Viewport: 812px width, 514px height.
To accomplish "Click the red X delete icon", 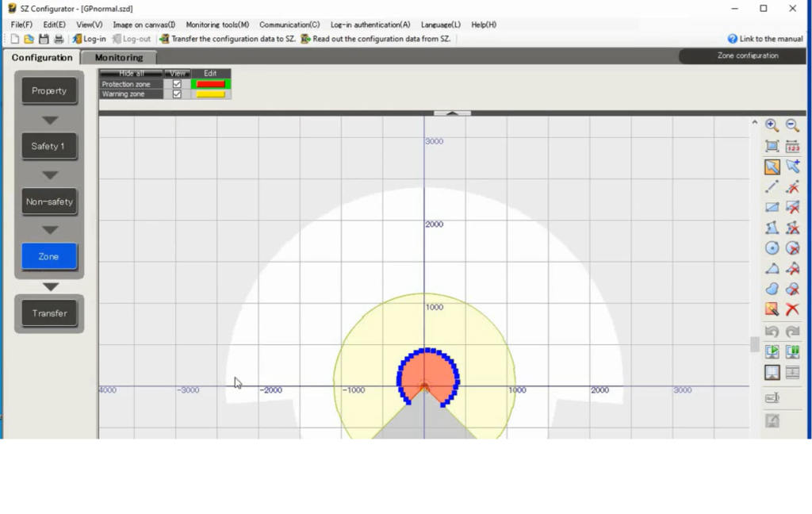I will [x=792, y=310].
